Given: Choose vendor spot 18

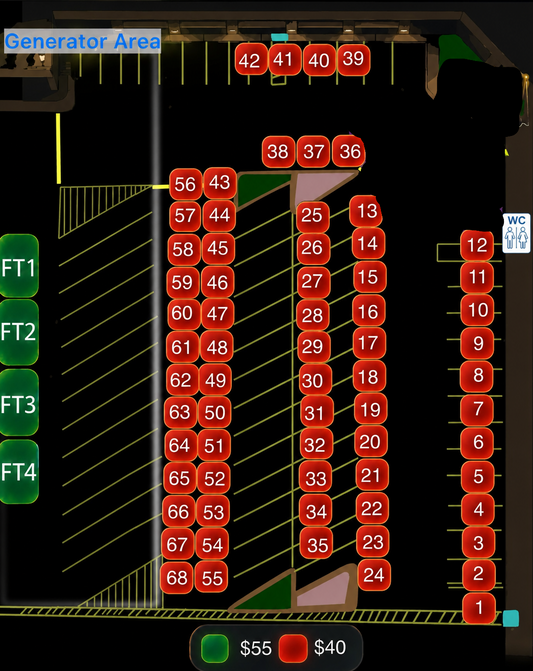Looking at the screenshot, I should 370,377.
